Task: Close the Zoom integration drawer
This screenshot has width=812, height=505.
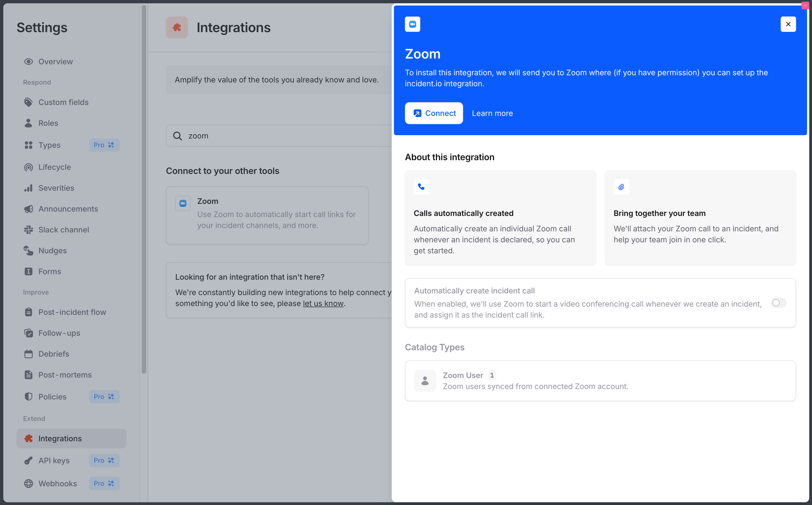Action: pyautogui.click(x=788, y=24)
